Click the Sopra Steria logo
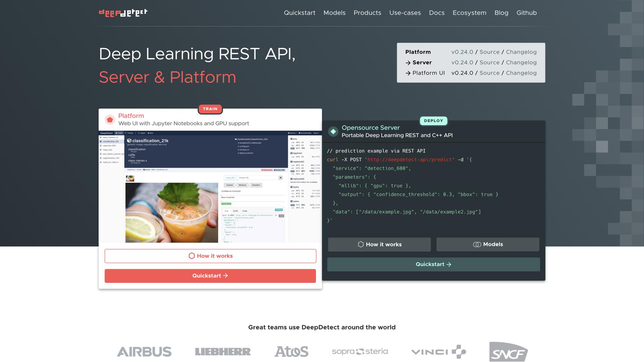This screenshot has height=362, width=644. point(360,352)
